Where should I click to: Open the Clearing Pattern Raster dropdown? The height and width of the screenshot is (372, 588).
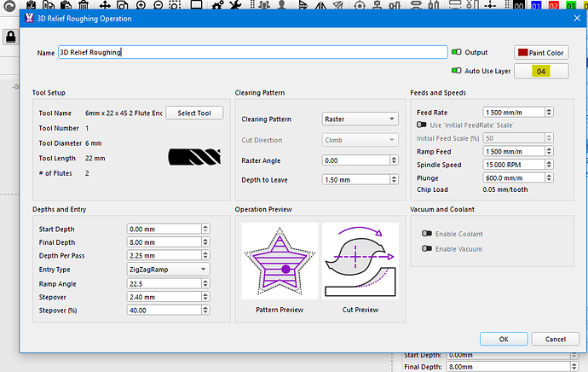click(x=360, y=119)
